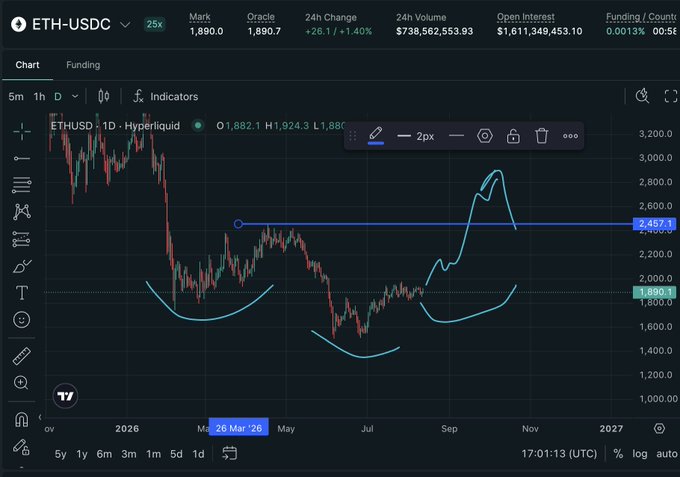The image size is (680, 477).
Task: Open candlestick chart style selector
Action: (x=104, y=96)
